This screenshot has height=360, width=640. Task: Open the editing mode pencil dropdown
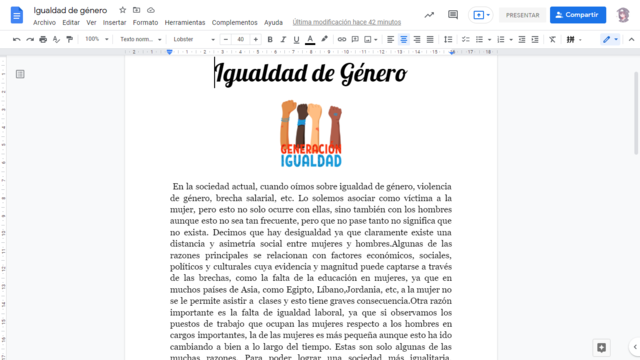tap(610, 39)
